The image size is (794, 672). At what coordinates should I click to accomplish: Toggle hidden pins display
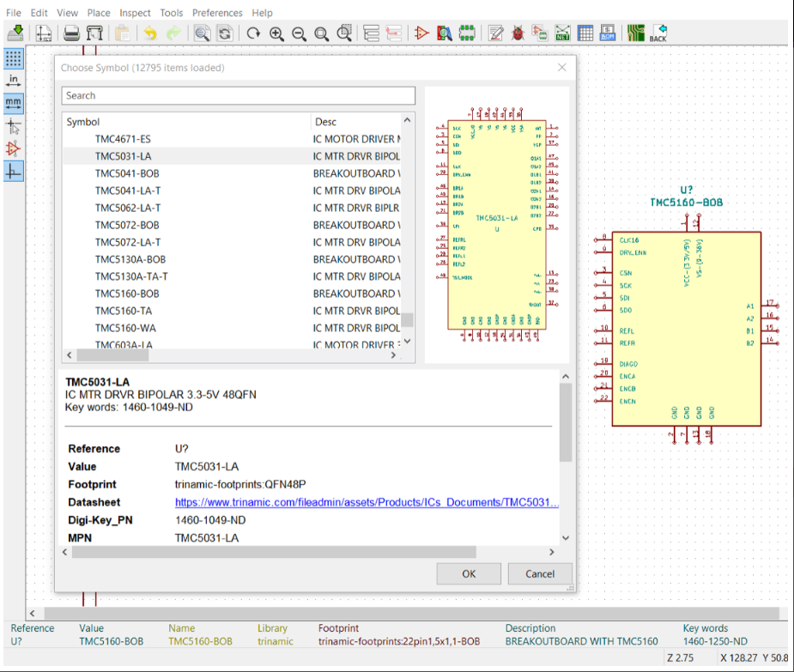tap(13, 148)
